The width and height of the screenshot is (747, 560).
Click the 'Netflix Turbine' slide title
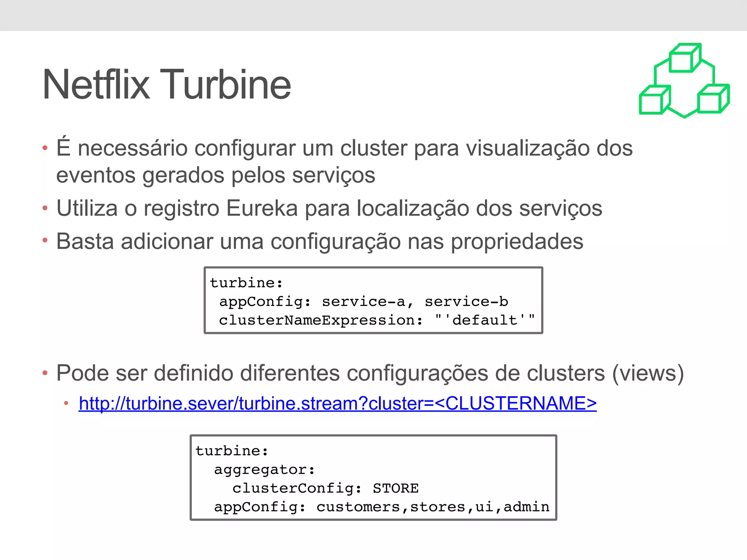(167, 85)
